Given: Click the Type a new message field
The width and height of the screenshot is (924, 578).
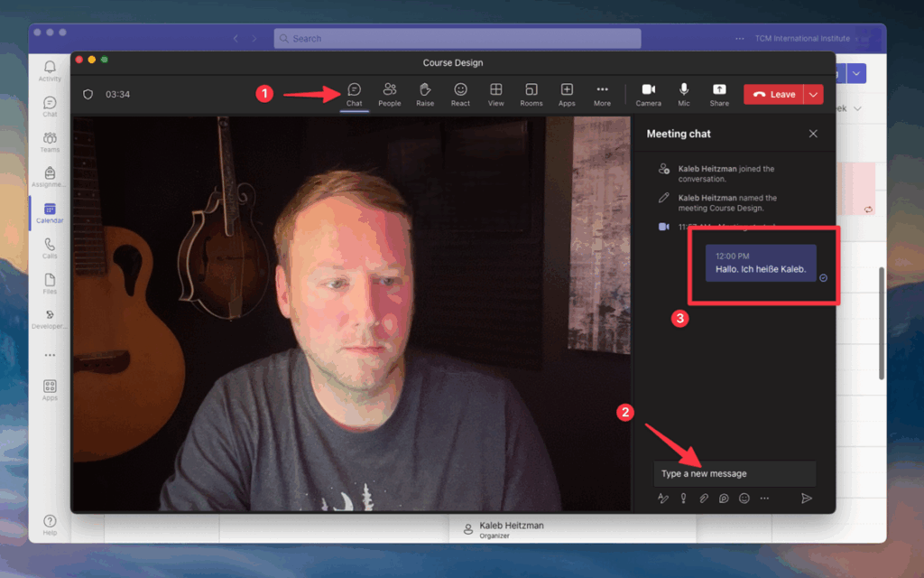Looking at the screenshot, I should click(x=734, y=473).
